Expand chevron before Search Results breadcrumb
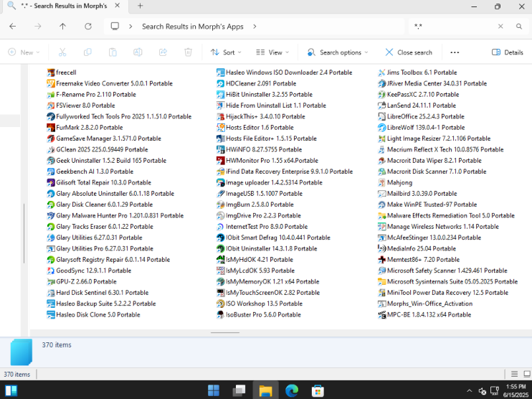Image resolution: width=532 pixels, height=399 pixels. [130, 27]
